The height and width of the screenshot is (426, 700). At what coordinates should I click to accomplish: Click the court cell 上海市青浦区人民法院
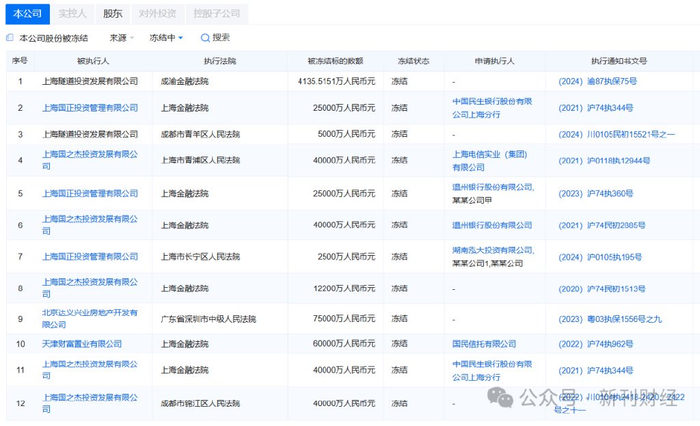pos(200,160)
